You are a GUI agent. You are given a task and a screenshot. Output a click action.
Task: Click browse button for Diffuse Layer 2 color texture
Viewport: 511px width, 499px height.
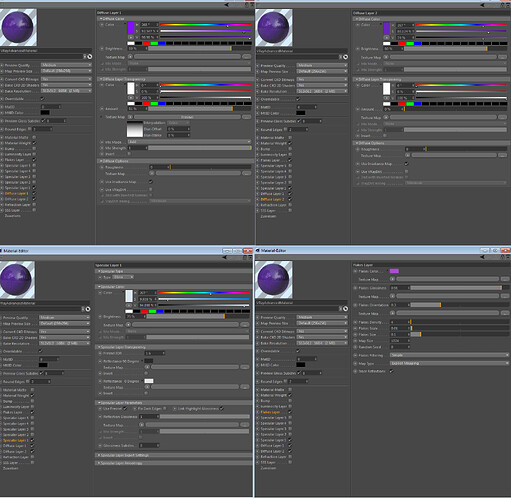click(x=502, y=57)
